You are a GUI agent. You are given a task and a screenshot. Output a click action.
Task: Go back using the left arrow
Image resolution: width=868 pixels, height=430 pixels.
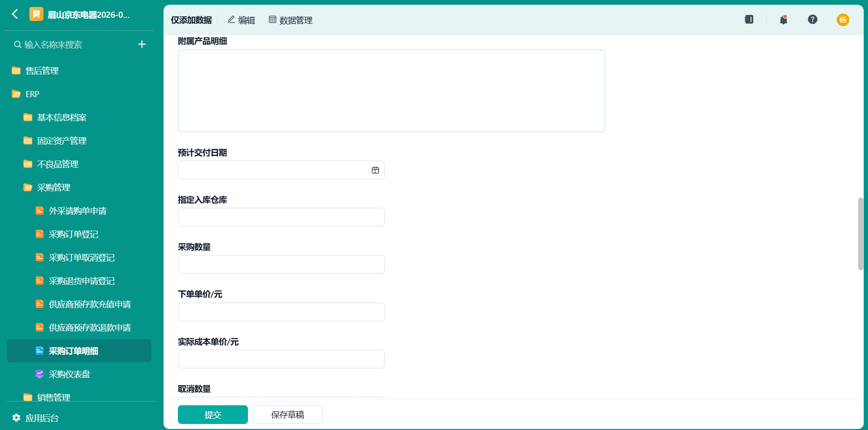pyautogui.click(x=15, y=14)
